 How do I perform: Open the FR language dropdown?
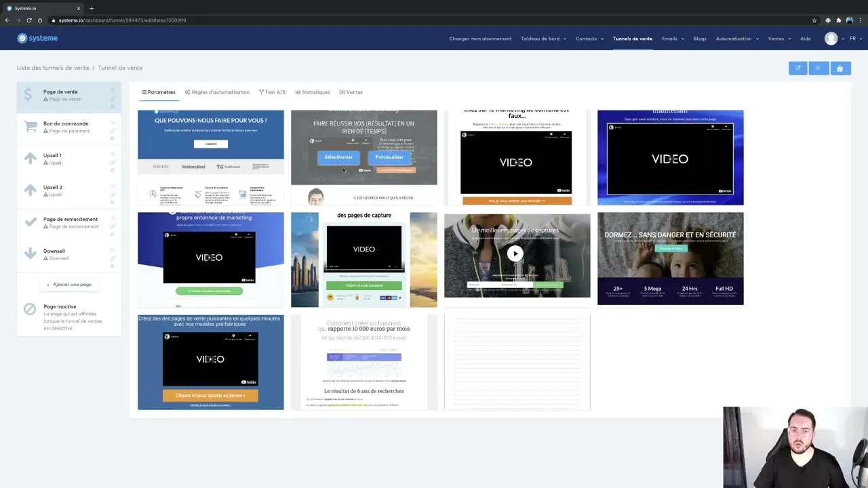point(853,39)
